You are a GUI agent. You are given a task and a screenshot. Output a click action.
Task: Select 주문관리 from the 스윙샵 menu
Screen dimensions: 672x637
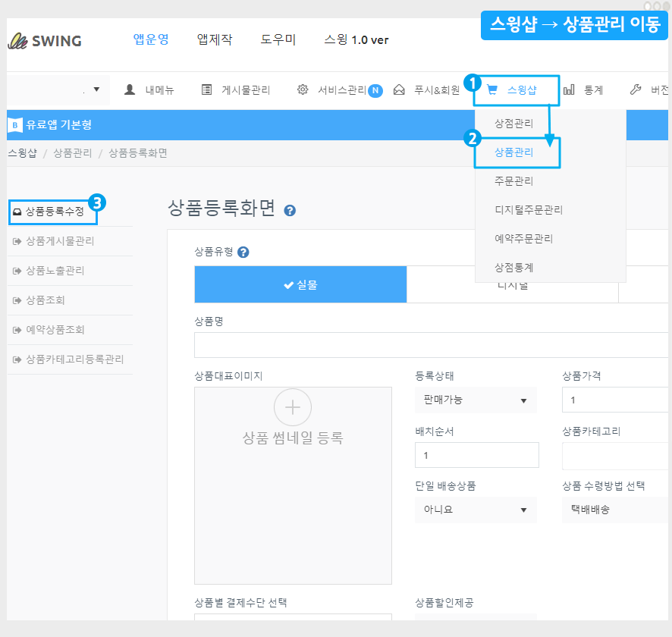coord(513,181)
